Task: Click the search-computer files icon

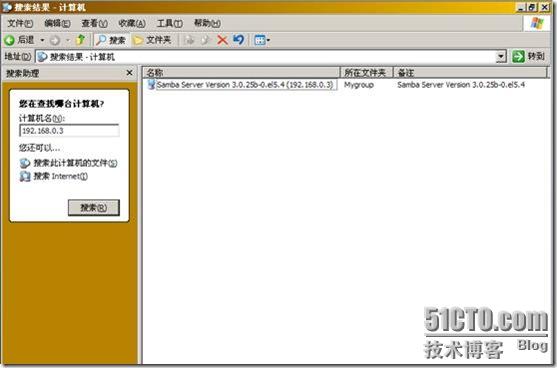Action: (25, 163)
